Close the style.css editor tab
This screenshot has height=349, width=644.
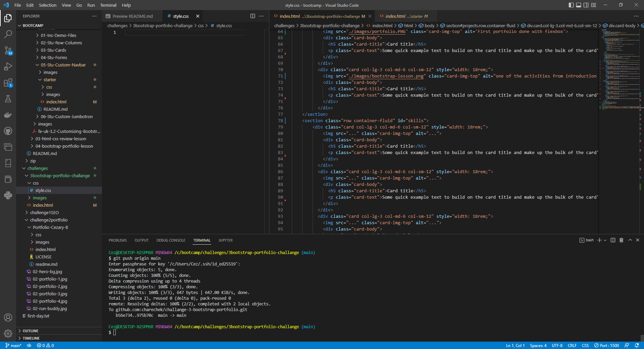(198, 16)
